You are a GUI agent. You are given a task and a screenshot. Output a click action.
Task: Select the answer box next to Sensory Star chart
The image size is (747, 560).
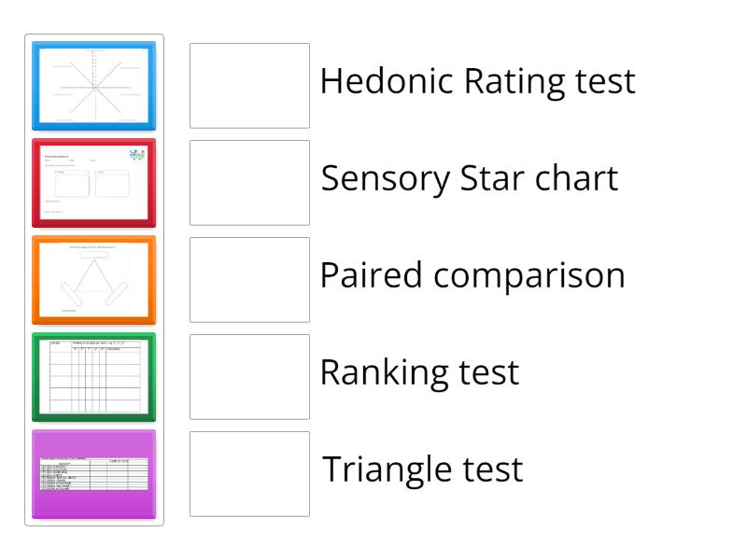248,183
